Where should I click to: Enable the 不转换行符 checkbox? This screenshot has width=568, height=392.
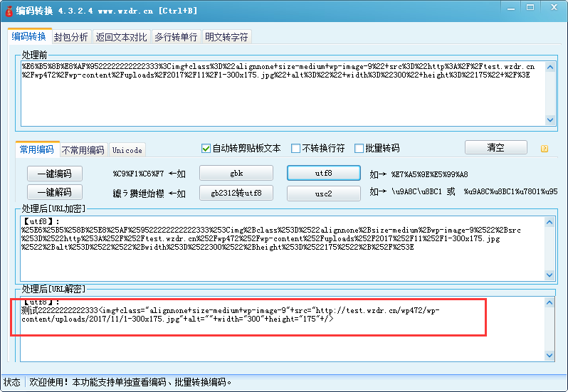point(295,149)
